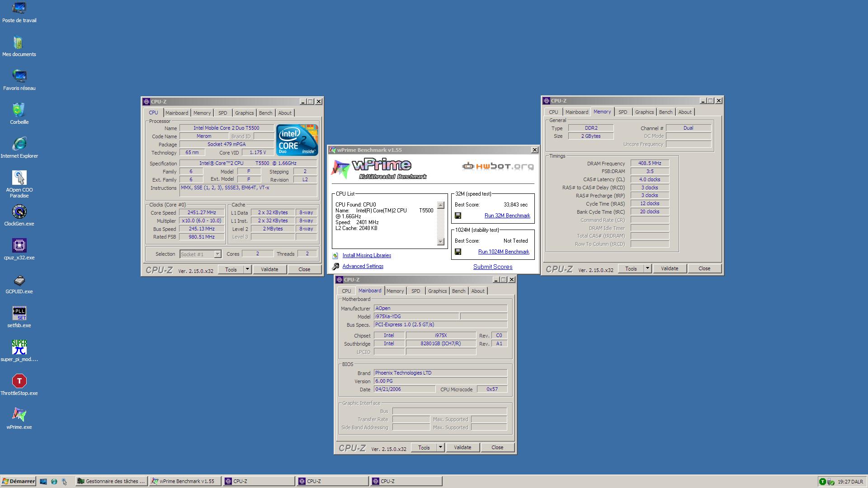Click the 33,843 sec best score value
This screenshot has width=868, height=488.
click(515, 205)
